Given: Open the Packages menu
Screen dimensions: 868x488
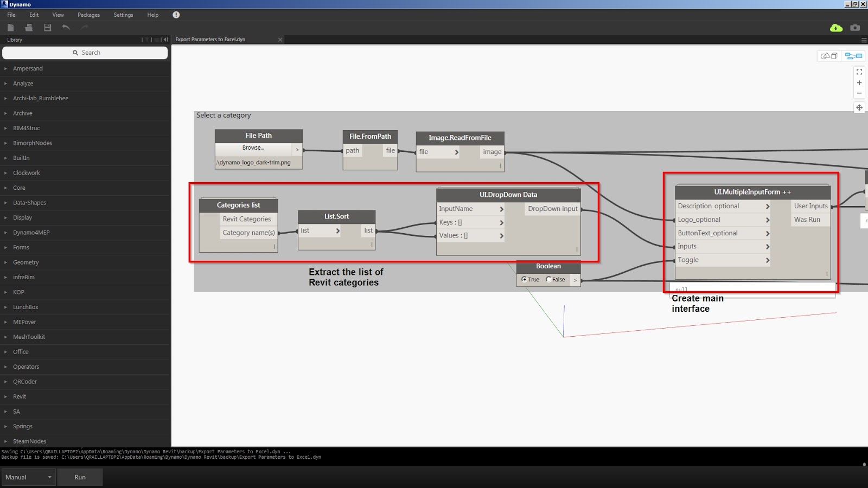Looking at the screenshot, I should [88, 15].
